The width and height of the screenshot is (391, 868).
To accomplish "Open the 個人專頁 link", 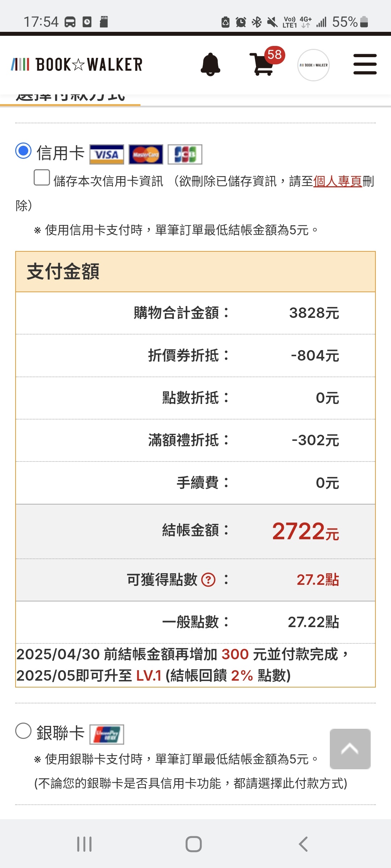I will point(337,181).
